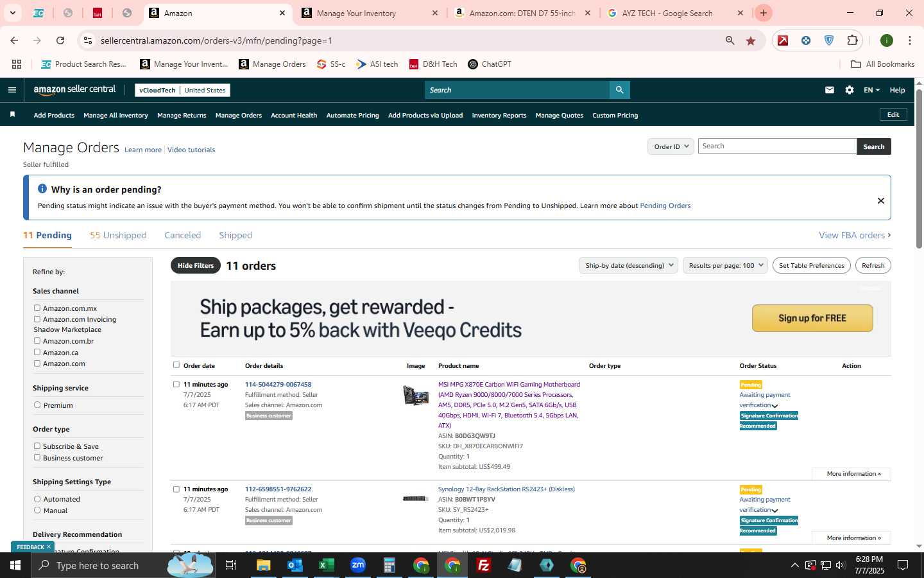The width and height of the screenshot is (924, 578).
Task: Click Sign up for FREE button
Action: click(x=812, y=318)
